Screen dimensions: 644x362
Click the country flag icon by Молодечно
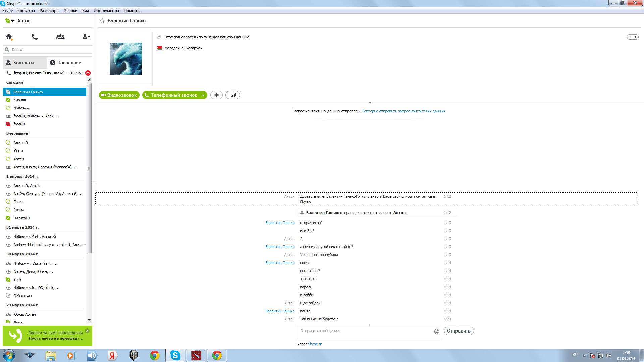(x=159, y=48)
